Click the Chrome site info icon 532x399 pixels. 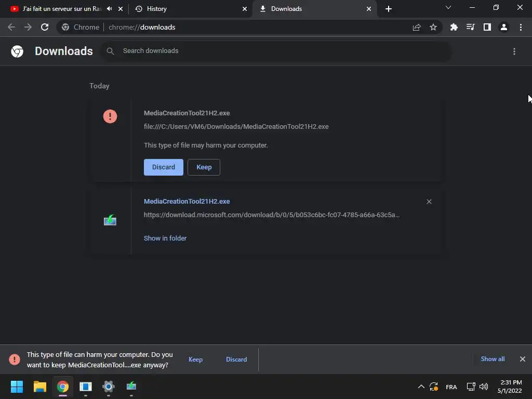[65, 27]
